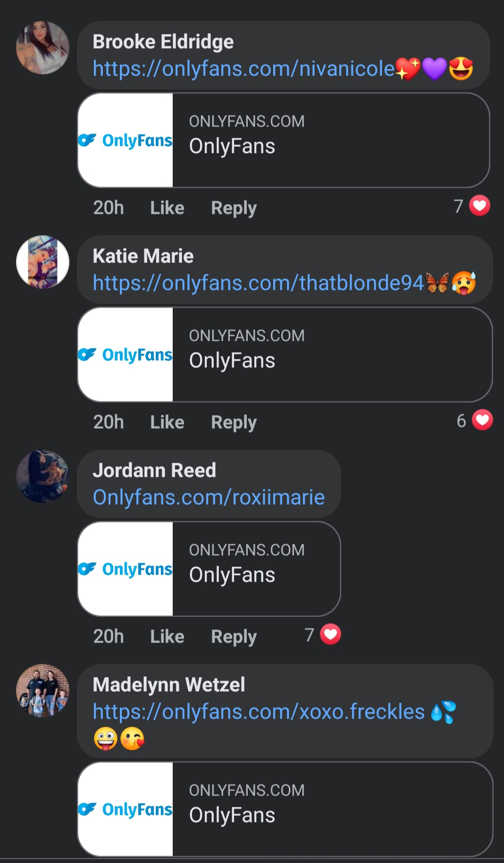Like Brooke Eldridge's comment
The image size is (504, 863).
167,208
